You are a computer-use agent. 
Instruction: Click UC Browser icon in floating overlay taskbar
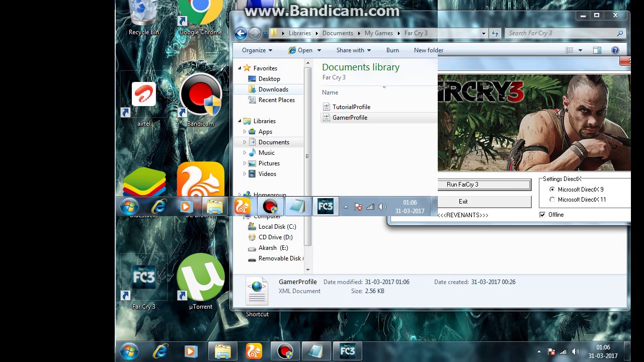242,206
